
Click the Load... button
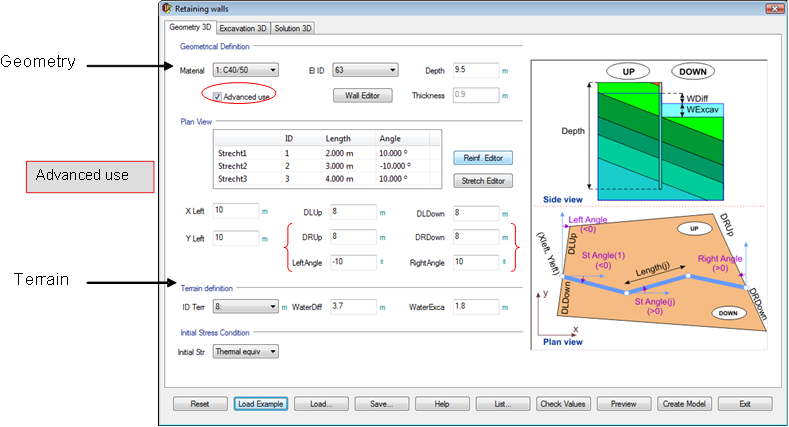tap(321, 404)
